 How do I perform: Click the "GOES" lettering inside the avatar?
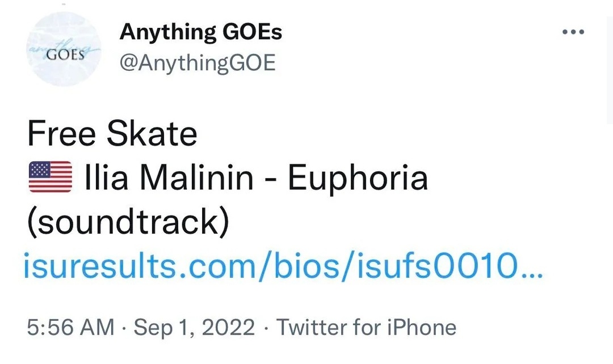64,56
